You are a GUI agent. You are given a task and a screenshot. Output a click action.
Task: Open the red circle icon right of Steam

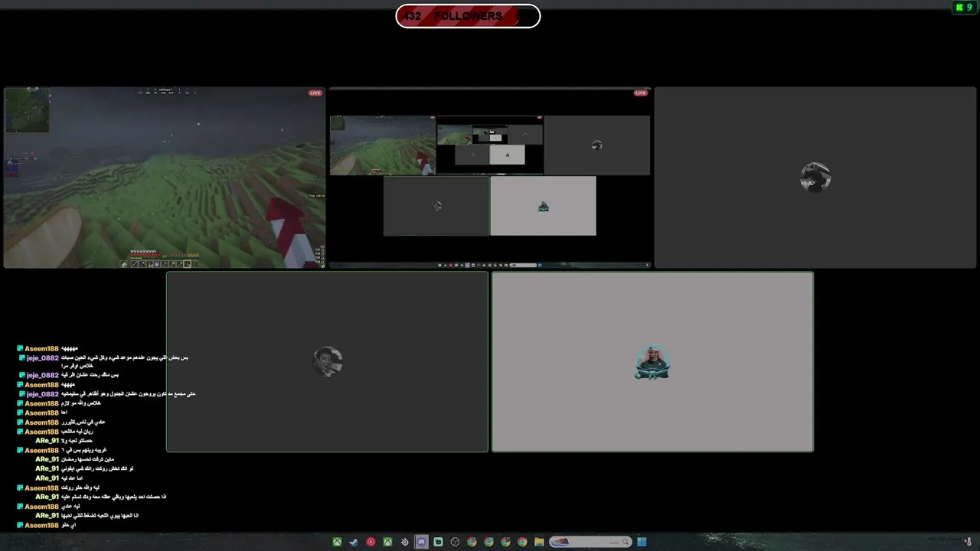pos(371,542)
